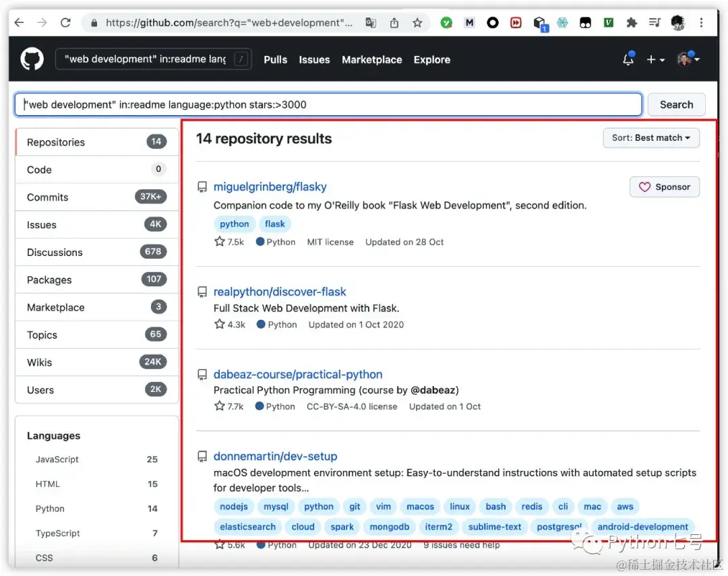
Task: Select the Marketplace filter in the sidebar
Action: click(97, 307)
